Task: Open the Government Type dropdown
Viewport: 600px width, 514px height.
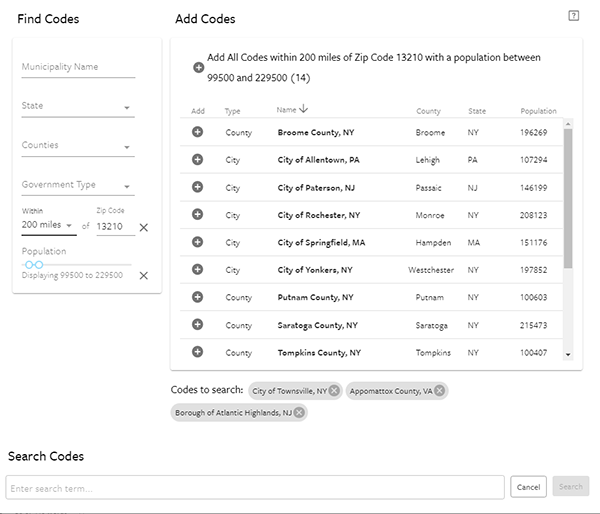Action: click(78, 185)
